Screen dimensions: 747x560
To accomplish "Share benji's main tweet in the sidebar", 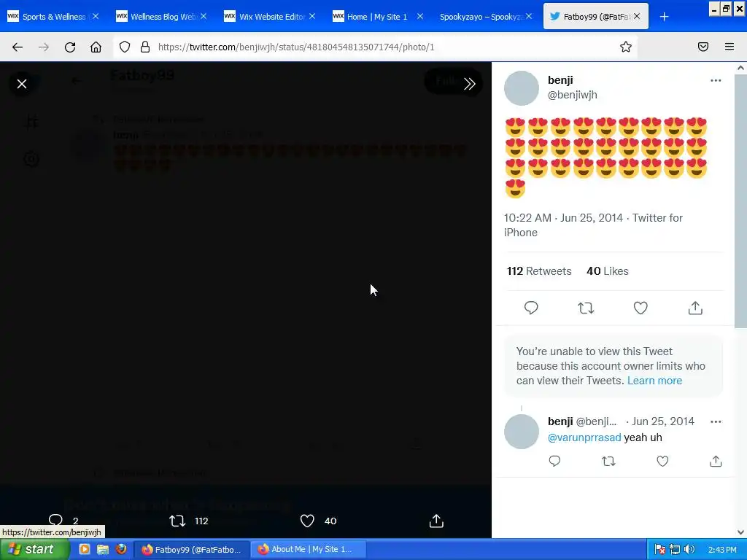I will click(695, 308).
